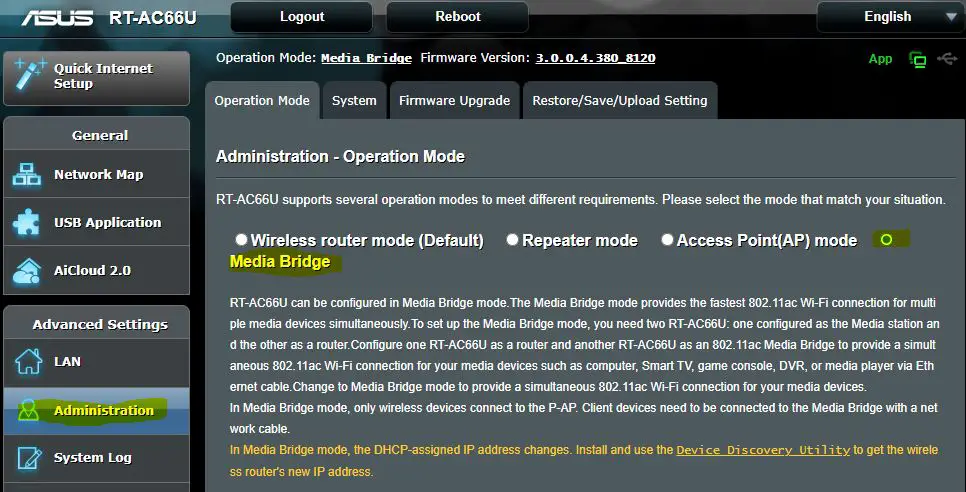Image resolution: width=966 pixels, height=492 pixels.
Task: Select Wireless router mode (Default) radio
Action: pos(242,239)
